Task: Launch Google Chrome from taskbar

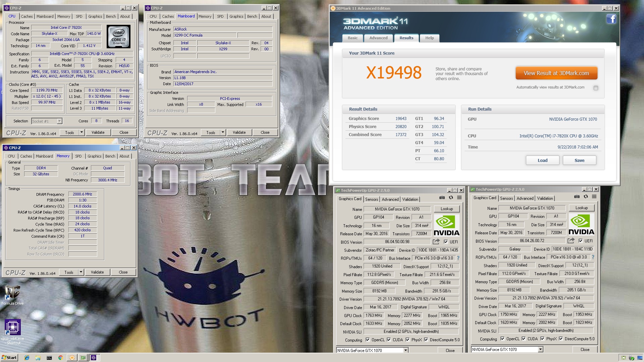Action: pos(60,358)
